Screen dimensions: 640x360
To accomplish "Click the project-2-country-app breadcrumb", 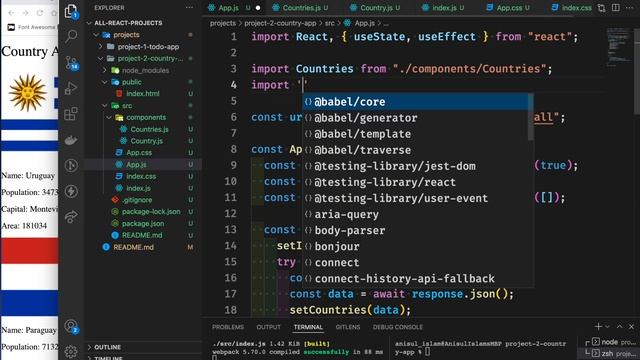I will click(280, 23).
